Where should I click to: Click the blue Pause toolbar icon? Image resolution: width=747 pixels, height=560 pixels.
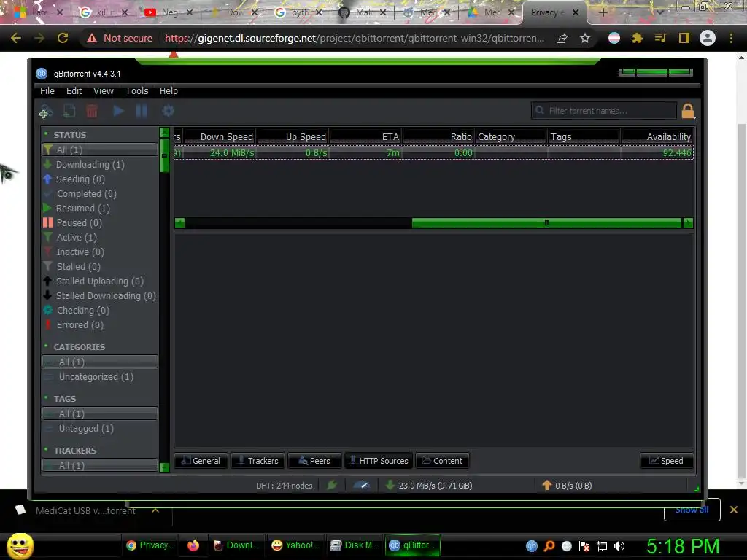point(142,112)
